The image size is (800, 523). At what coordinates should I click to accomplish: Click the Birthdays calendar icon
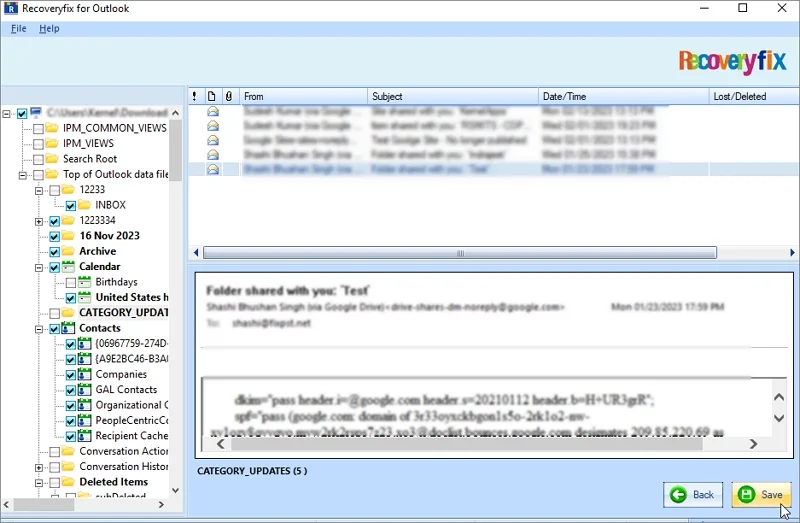coord(84,282)
